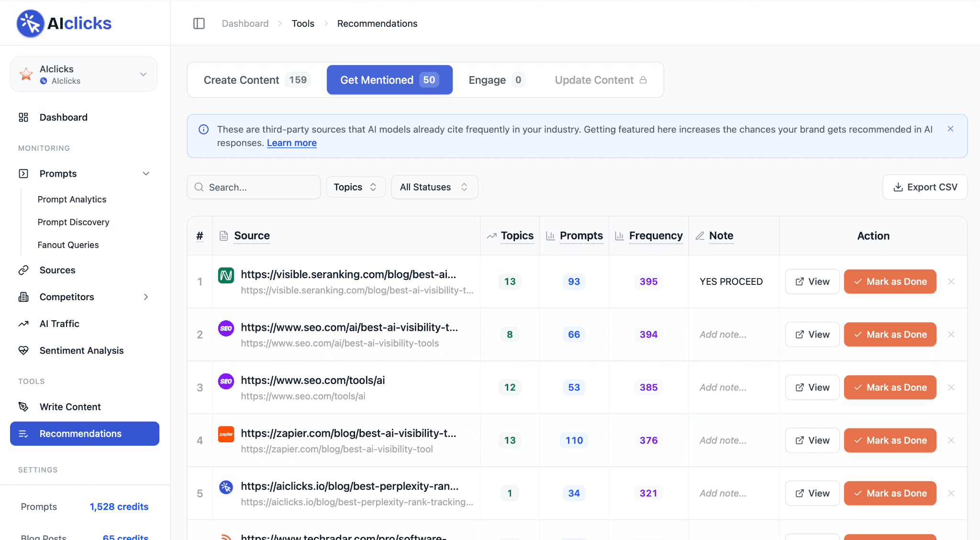
Task: Mark zapier.com row as done
Action: point(890,440)
